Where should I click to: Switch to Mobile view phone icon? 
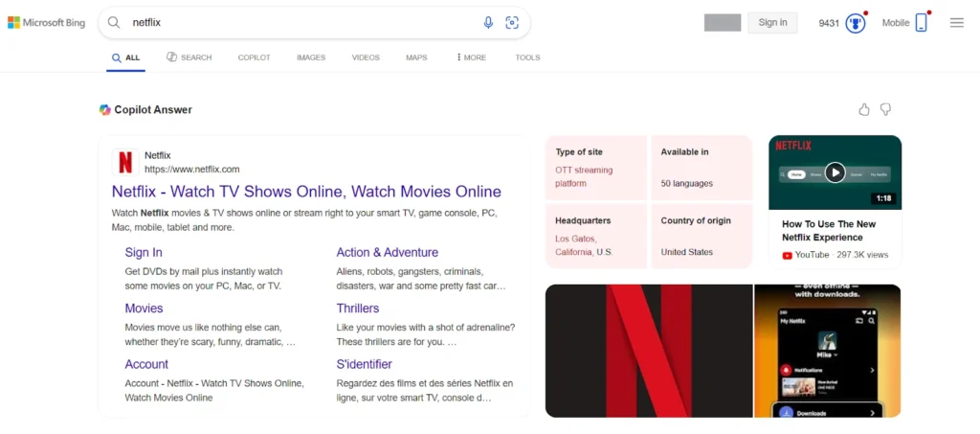(922, 23)
